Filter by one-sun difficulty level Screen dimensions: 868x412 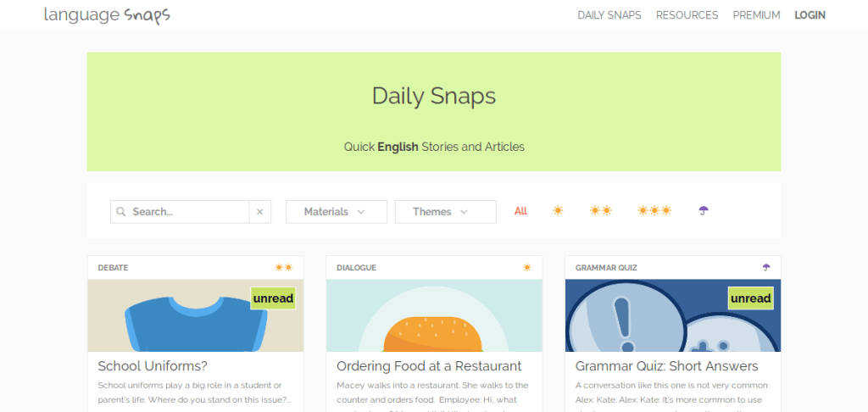point(558,211)
